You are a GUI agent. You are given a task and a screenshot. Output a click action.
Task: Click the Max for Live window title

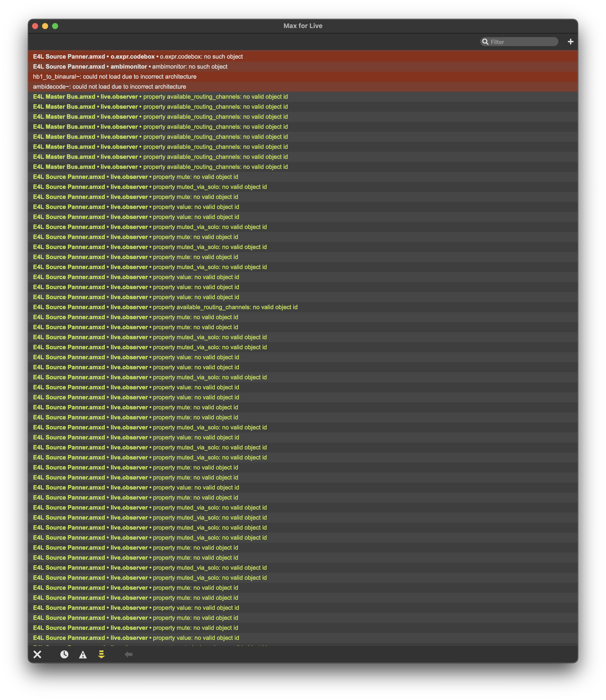(x=303, y=26)
